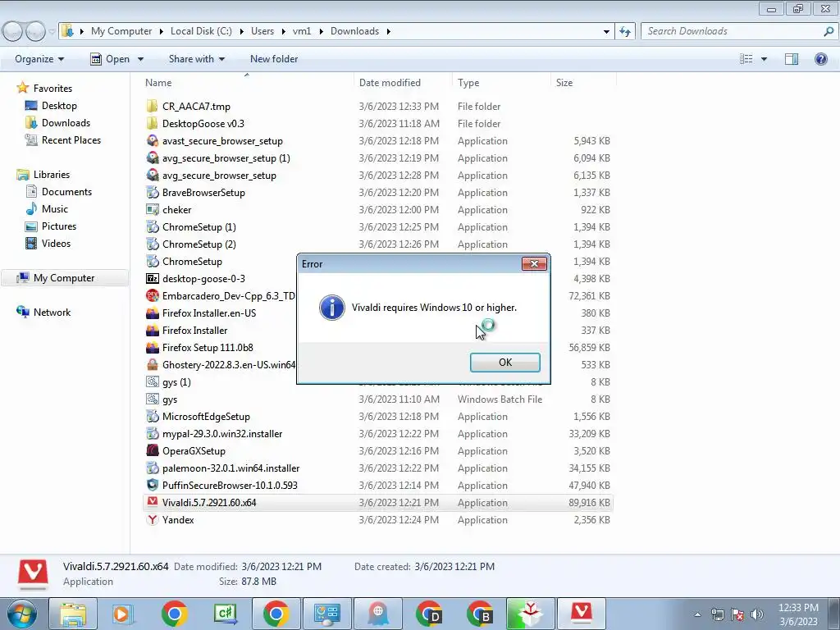Select the avg_secure_browser_setup (1) file name
The image size is (840, 630).
click(x=226, y=158)
